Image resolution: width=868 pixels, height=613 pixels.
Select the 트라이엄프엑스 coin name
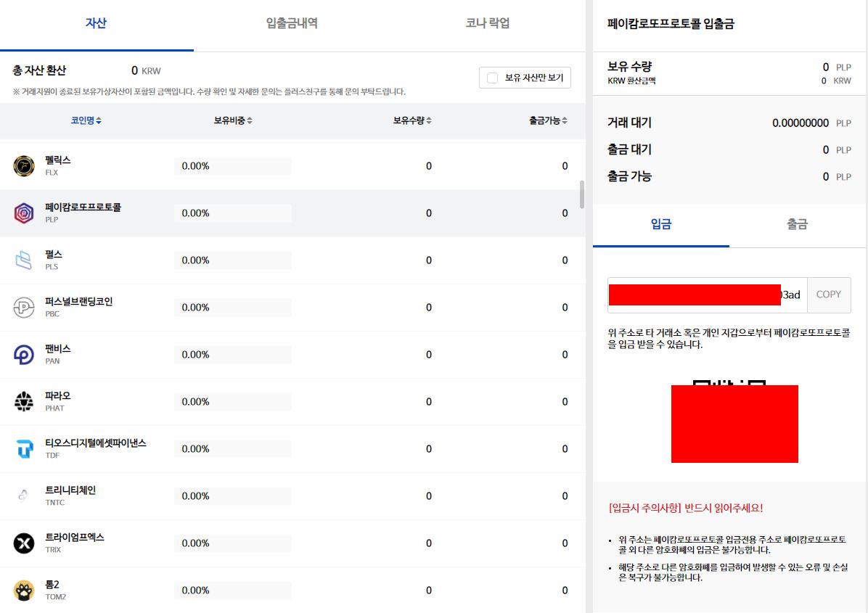click(75, 538)
